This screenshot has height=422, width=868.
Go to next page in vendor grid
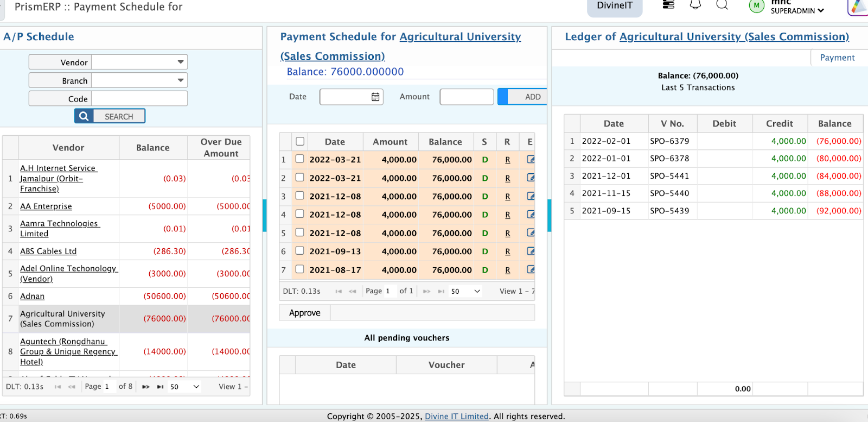click(146, 387)
